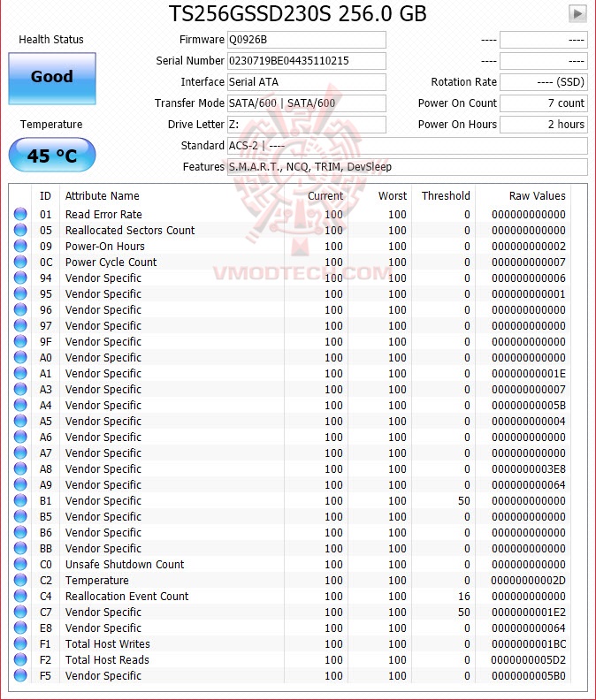Click the Drive Letter field Z:
596x700 pixels.
point(307,125)
